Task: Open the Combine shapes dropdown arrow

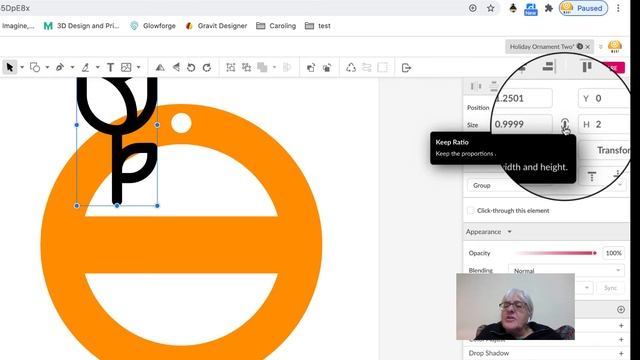Action: [x=274, y=67]
